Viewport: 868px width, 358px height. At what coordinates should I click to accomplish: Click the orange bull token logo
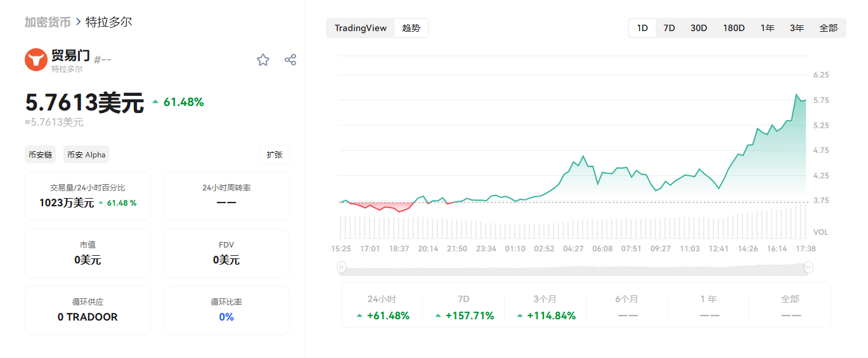pyautogui.click(x=36, y=60)
